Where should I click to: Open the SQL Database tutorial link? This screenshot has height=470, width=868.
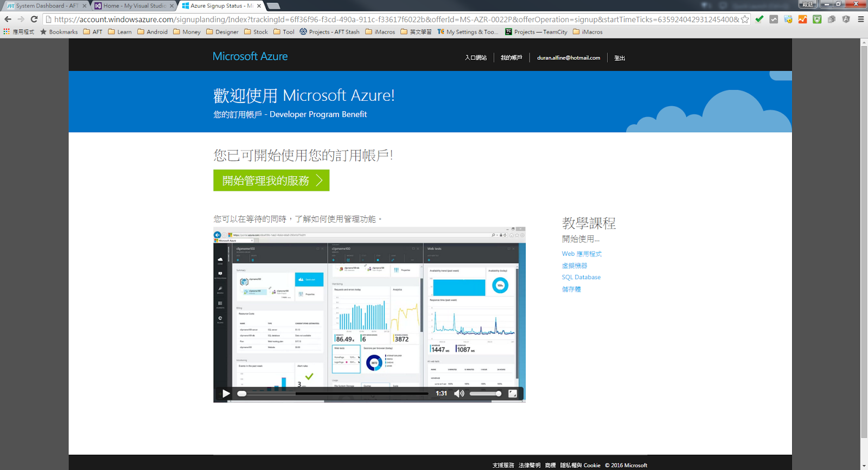pyautogui.click(x=581, y=277)
